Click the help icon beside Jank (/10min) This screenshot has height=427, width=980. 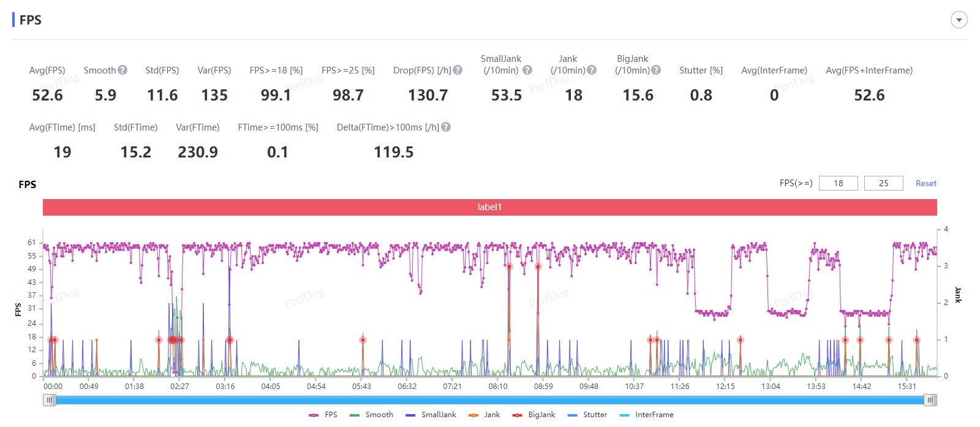point(592,70)
